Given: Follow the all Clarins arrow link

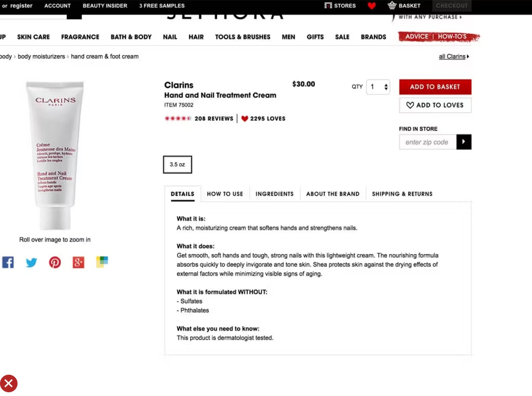Looking at the screenshot, I should 454,56.
